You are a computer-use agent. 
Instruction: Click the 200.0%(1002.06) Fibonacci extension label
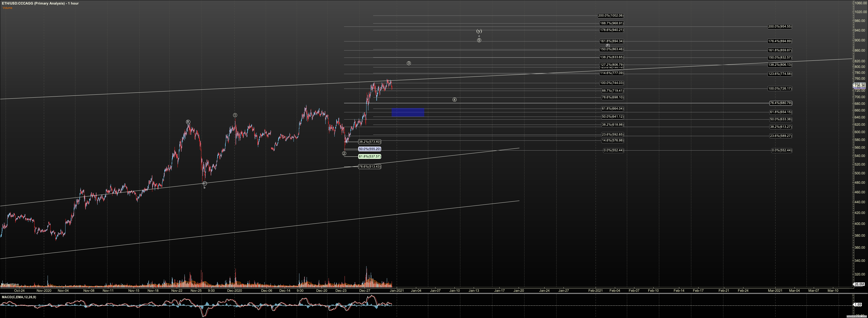(x=611, y=16)
